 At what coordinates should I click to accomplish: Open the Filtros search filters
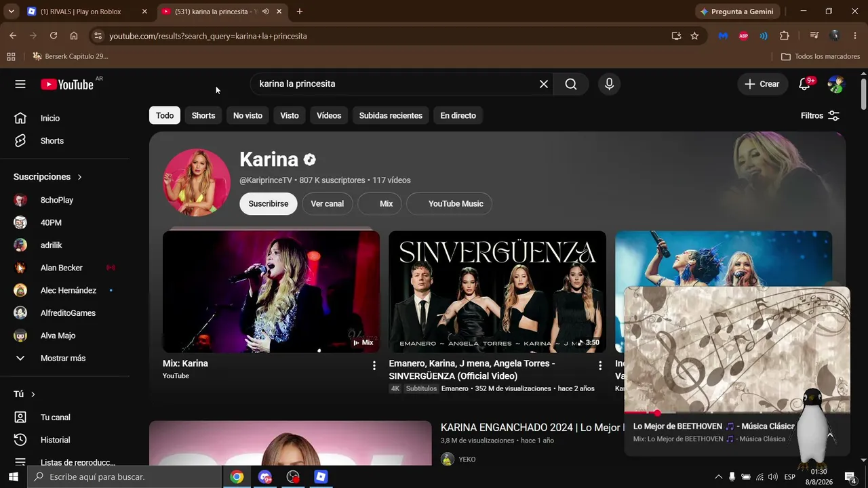point(821,116)
